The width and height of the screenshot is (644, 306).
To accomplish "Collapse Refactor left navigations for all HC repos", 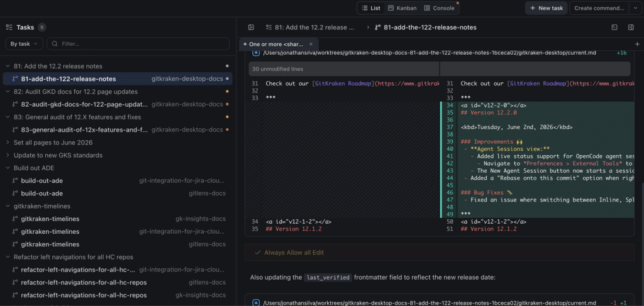I will (x=8, y=257).
